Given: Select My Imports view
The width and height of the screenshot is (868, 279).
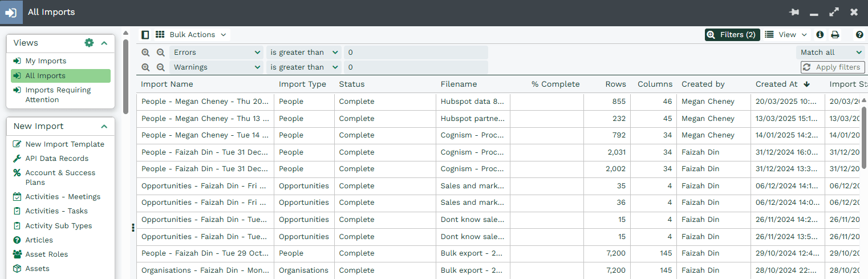Looking at the screenshot, I should click(46, 61).
